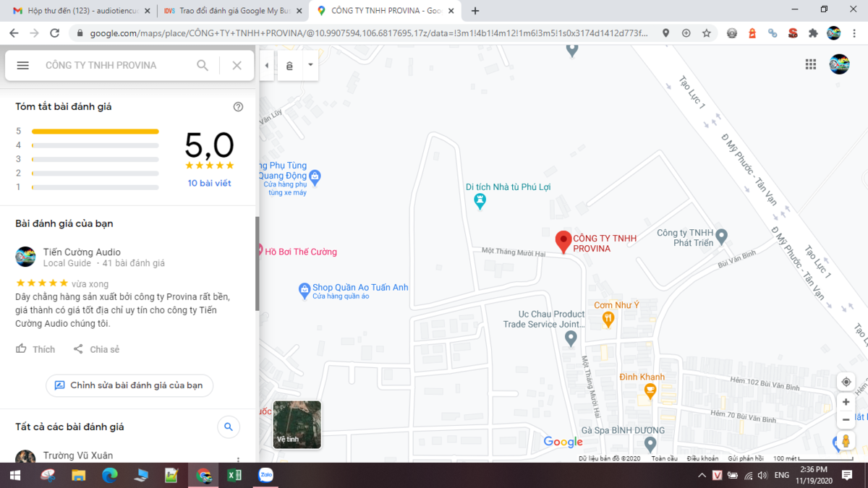868x488 pixels.
Task: Reload the current page
Action: [54, 33]
